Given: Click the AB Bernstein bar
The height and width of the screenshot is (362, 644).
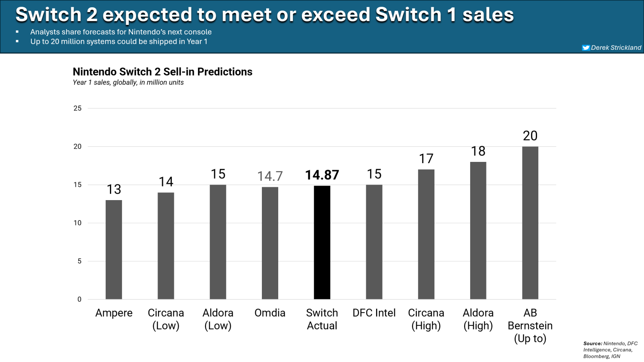Looking at the screenshot, I should click(530, 223).
